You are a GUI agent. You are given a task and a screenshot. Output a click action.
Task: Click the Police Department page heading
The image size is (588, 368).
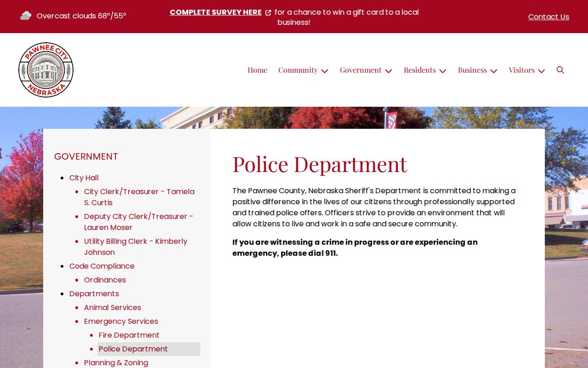(320, 164)
